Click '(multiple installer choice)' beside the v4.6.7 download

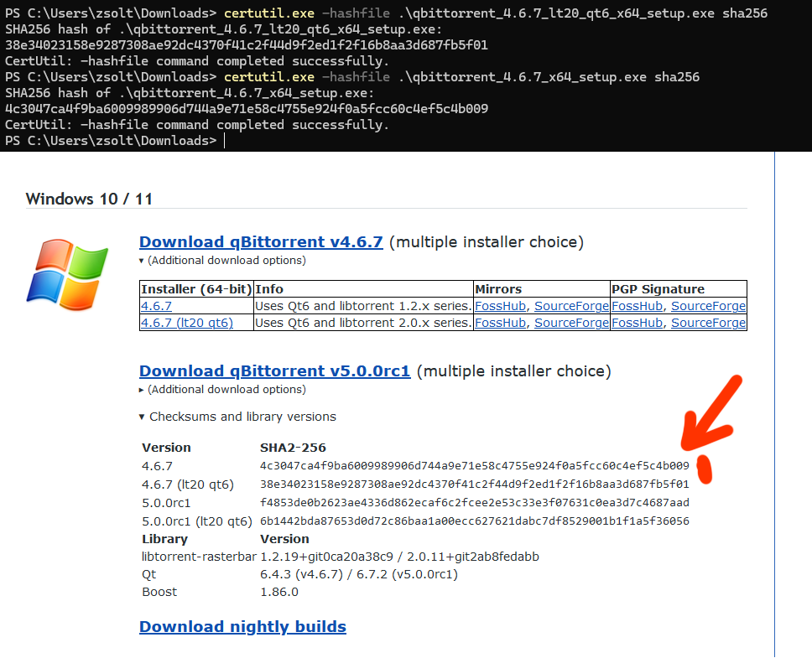tap(487, 242)
